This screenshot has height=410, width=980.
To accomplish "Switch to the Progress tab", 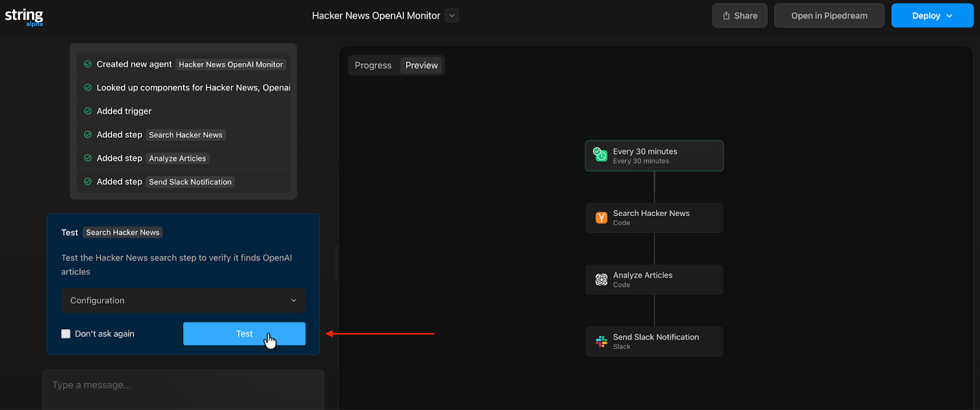I will pyautogui.click(x=373, y=65).
